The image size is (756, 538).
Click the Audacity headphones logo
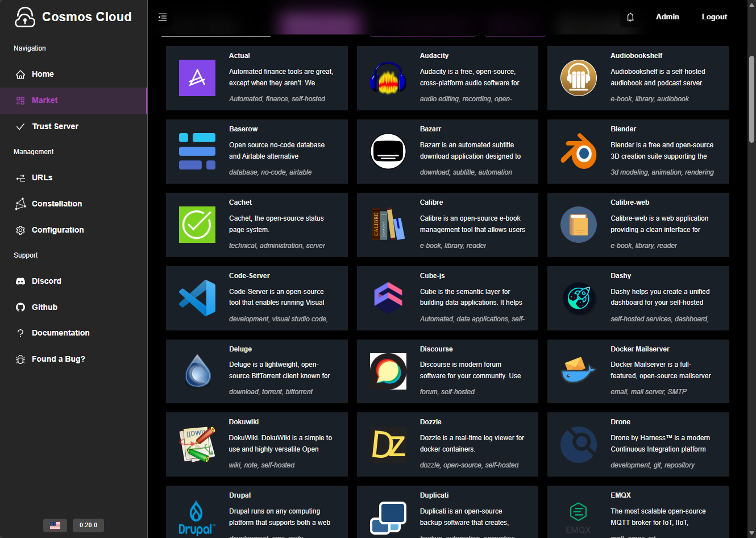(388, 78)
